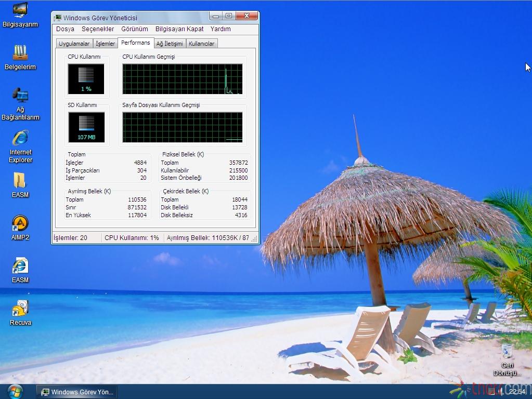
Task: Open the Dosya menu
Action: click(x=65, y=29)
